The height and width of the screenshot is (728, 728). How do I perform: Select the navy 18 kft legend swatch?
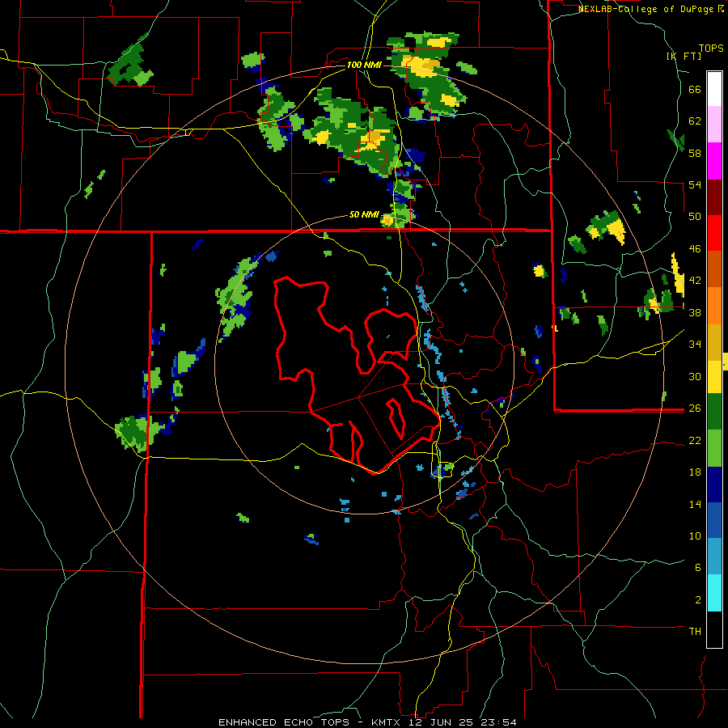coord(714,485)
